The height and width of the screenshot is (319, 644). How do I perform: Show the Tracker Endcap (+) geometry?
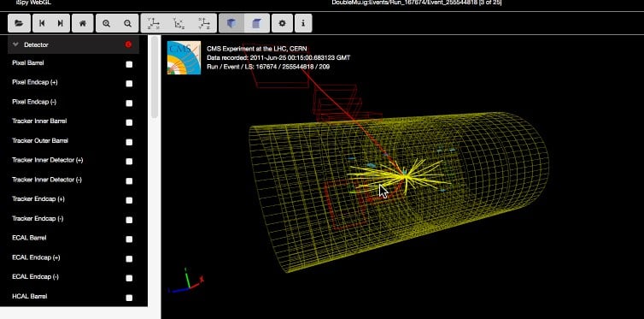[x=129, y=201]
